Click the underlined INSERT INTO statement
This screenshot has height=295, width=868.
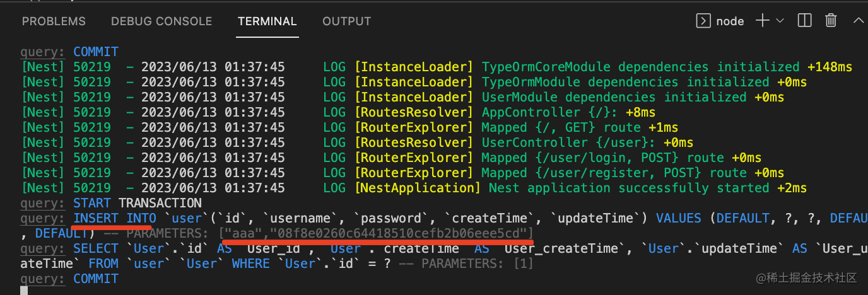click(x=114, y=218)
